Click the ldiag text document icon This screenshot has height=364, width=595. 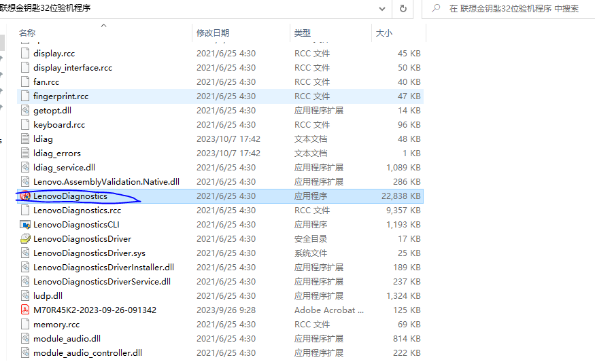tap(25, 139)
